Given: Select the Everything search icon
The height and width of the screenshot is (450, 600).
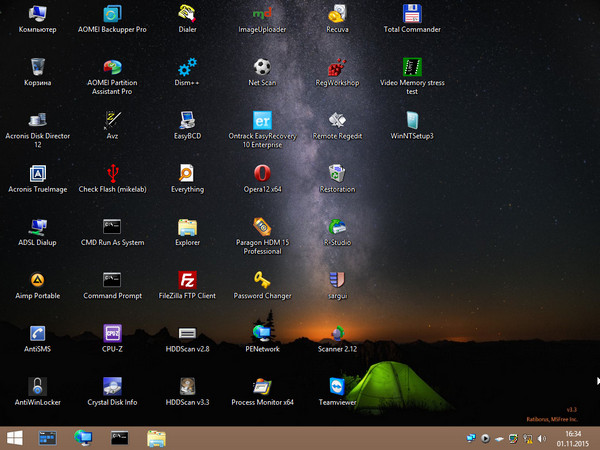Looking at the screenshot, I should pos(187,173).
